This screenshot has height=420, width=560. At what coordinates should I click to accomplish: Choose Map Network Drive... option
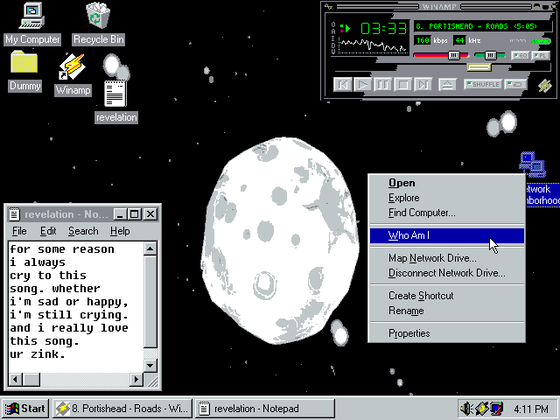pyautogui.click(x=447, y=258)
